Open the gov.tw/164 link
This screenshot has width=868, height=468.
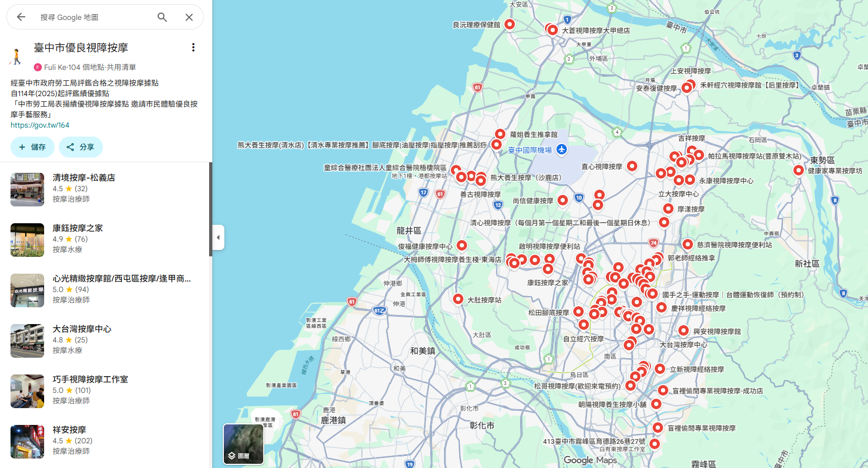(x=40, y=125)
